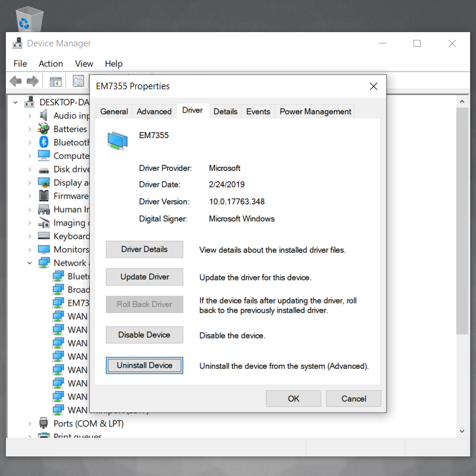
Task: Select the Disk drives category icon
Action: [x=43, y=170]
